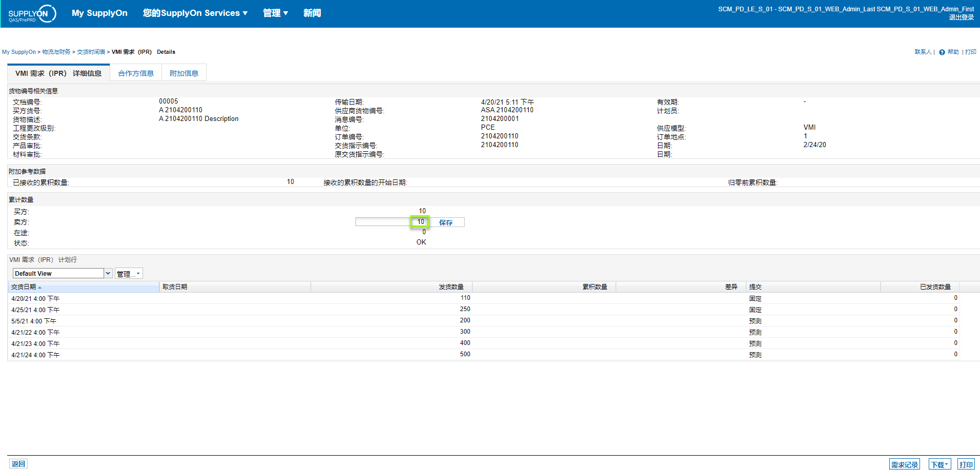Click 预测 link in 4/21/22 row
The image size is (980, 470).
click(755, 333)
